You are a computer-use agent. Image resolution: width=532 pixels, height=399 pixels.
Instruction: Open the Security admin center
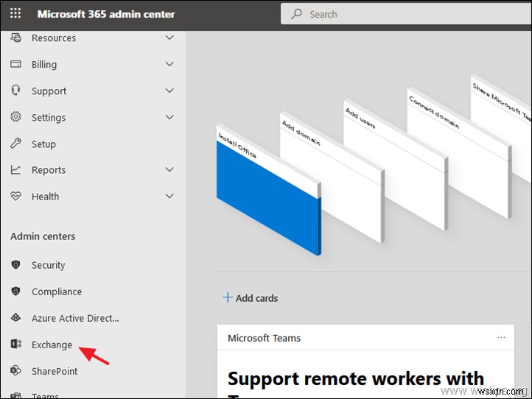point(48,265)
